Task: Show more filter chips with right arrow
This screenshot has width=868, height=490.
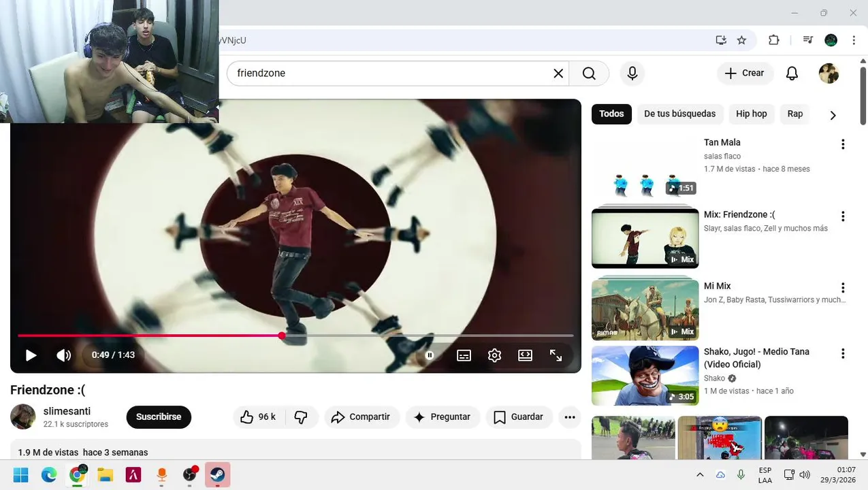Action: [833, 115]
